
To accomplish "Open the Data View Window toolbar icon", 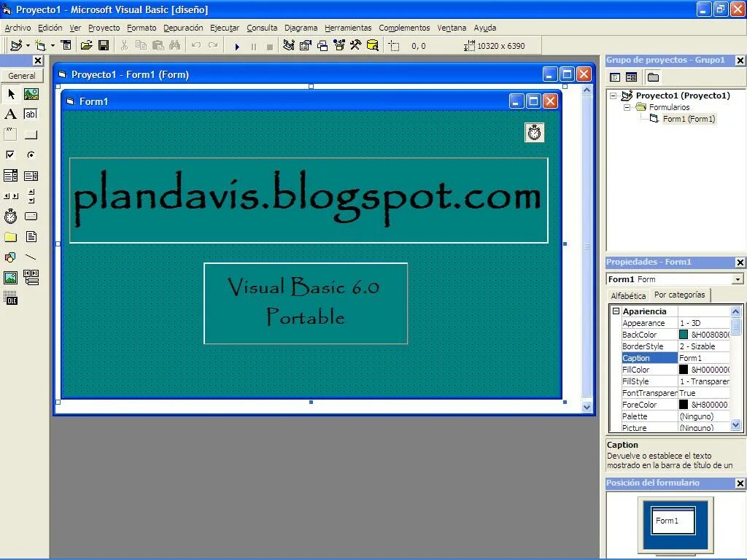I will coord(373,46).
